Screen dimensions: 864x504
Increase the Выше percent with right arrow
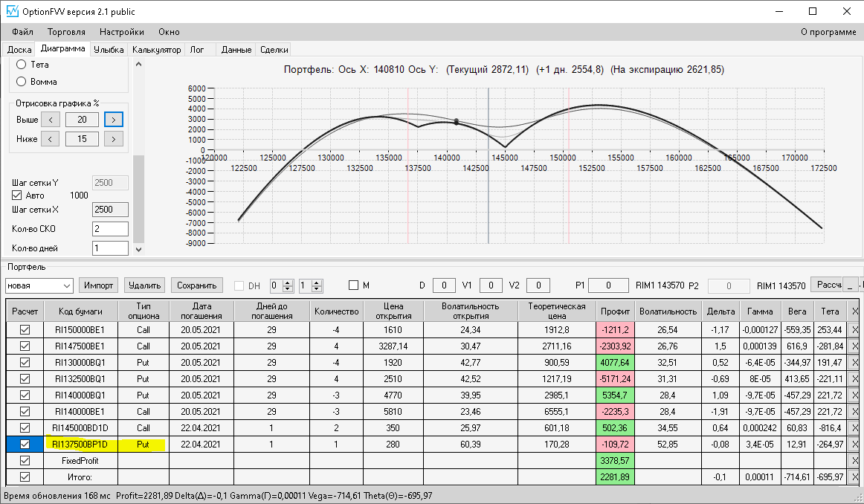pyautogui.click(x=114, y=120)
